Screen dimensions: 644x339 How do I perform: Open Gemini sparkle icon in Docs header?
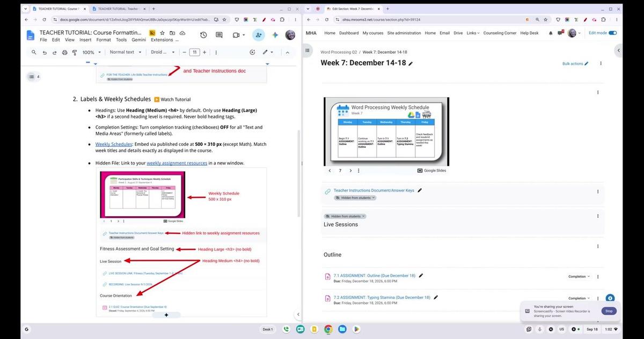point(275,35)
